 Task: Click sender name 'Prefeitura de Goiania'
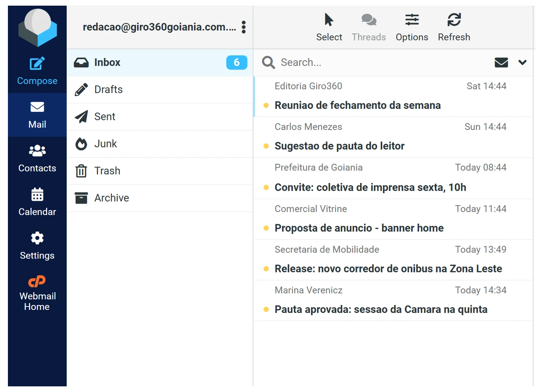tap(319, 168)
